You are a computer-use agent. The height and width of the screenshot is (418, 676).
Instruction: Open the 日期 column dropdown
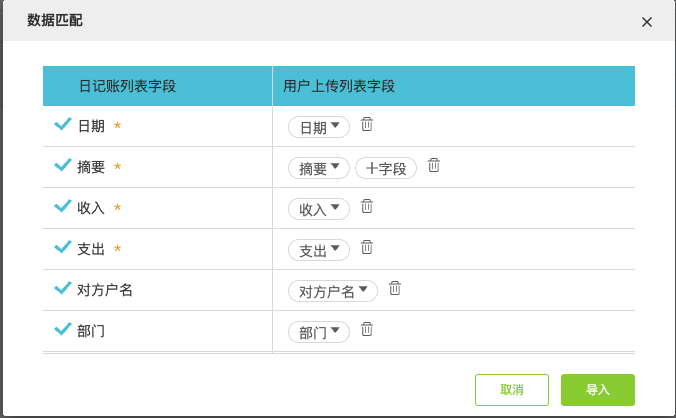(319, 127)
